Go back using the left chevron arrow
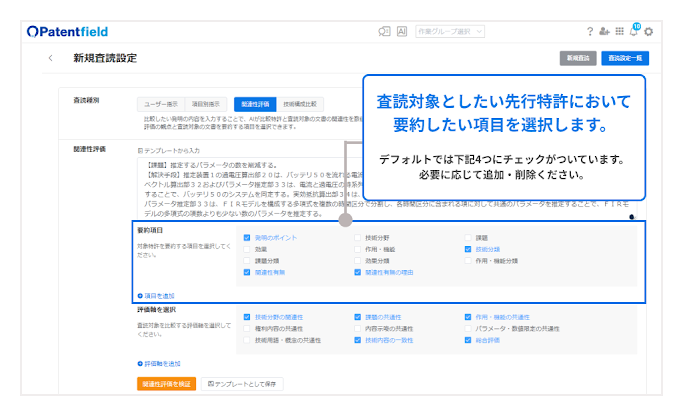The image size is (683, 416). (51, 58)
